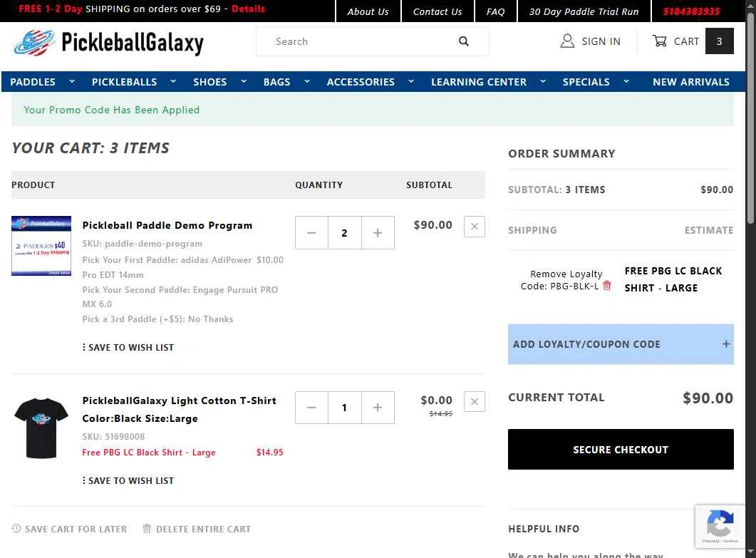Click the Paddle Demo Program thumbnail
The image size is (756, 558).
[41, 246]
